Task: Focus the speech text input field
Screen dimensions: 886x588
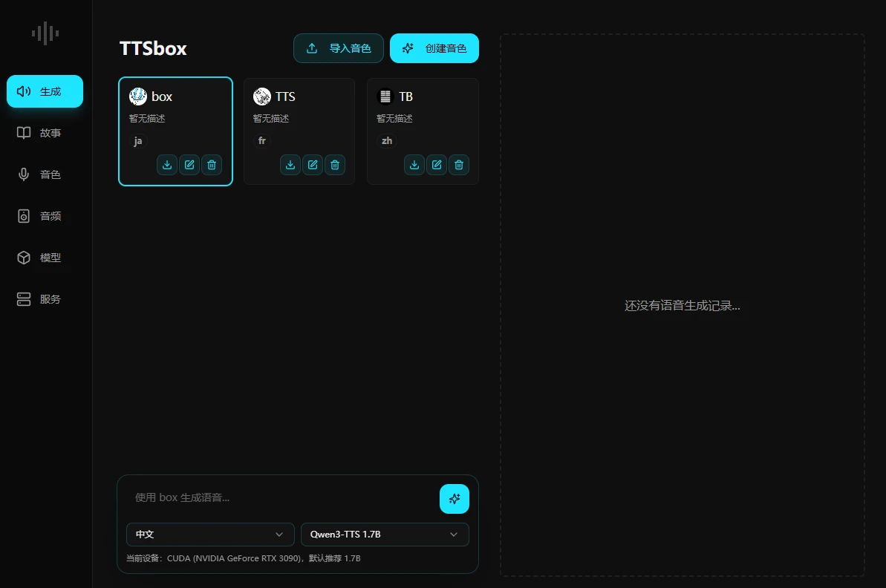Action: coord(282,497)
